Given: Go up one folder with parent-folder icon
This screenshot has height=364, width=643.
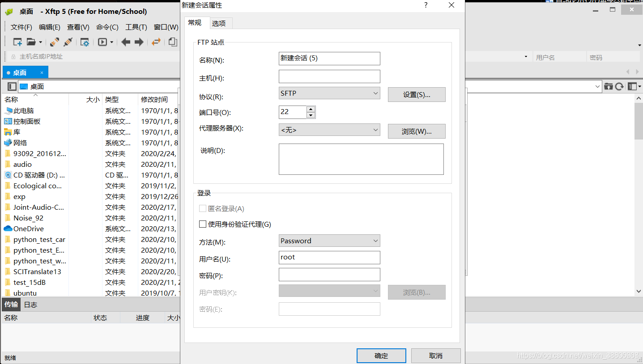Looking at the screenshot, I should (x=609, y=86).
